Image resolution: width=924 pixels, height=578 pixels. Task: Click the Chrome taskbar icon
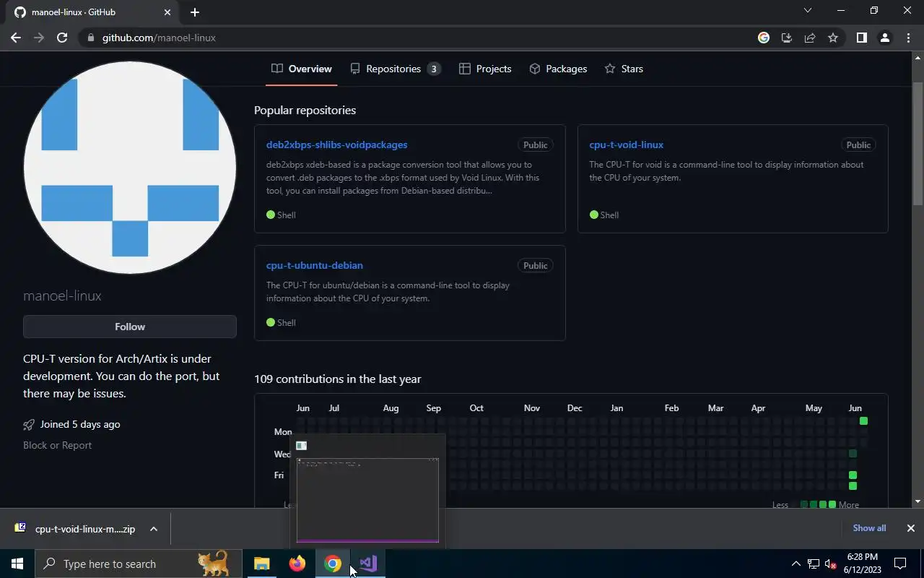[x=332, y=564]
